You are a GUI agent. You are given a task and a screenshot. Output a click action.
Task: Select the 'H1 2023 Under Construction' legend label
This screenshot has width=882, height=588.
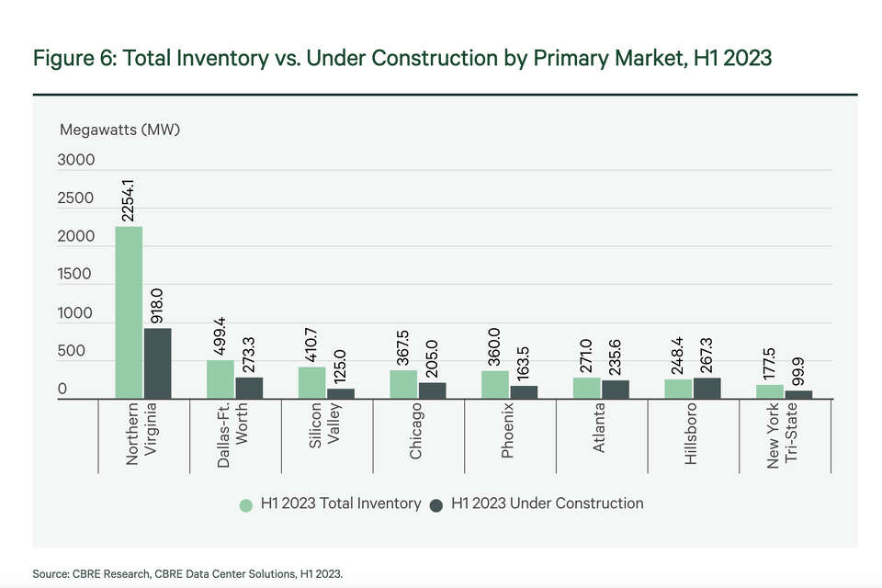point(547,503)
